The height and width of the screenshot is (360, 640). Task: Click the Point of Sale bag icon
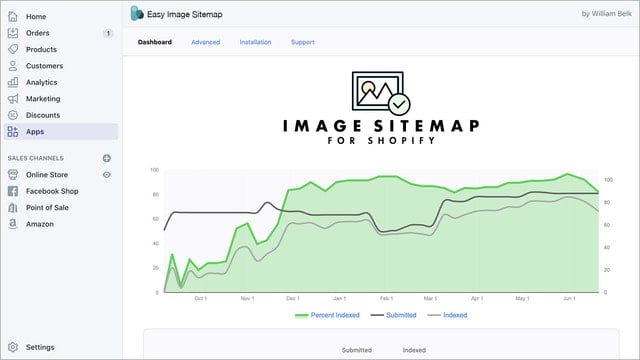(13, 207)
